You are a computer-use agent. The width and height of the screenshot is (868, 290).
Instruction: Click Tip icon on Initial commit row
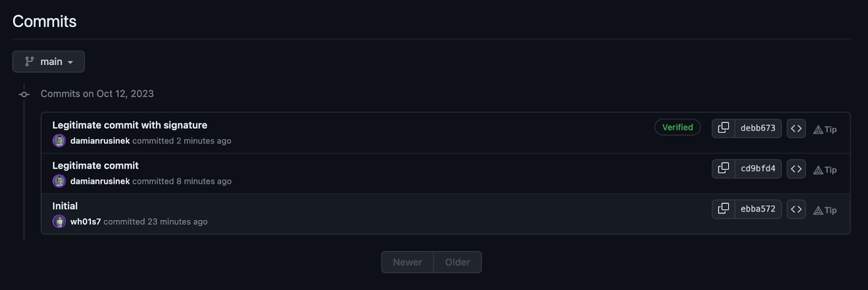click(825, 210)
